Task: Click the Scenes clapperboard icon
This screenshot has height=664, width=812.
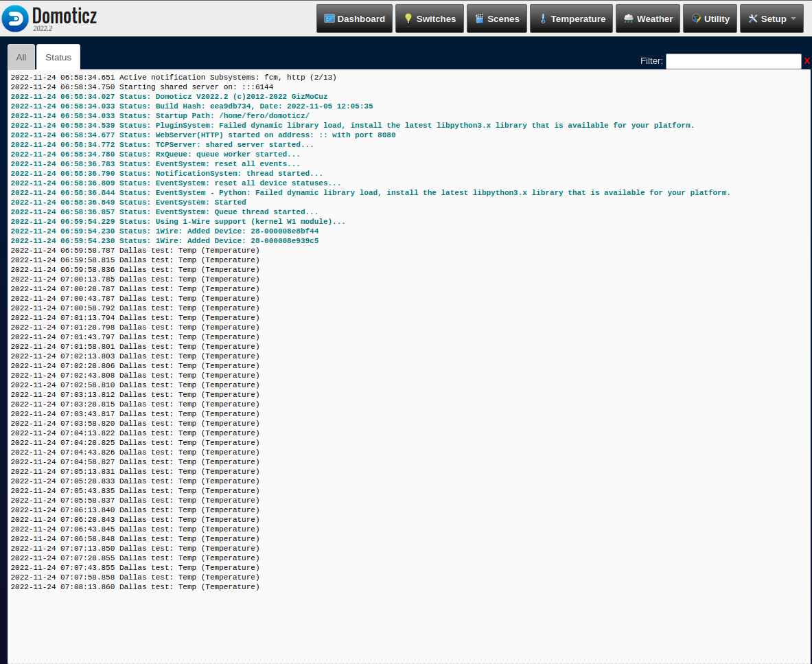Action: coord(480,19)
